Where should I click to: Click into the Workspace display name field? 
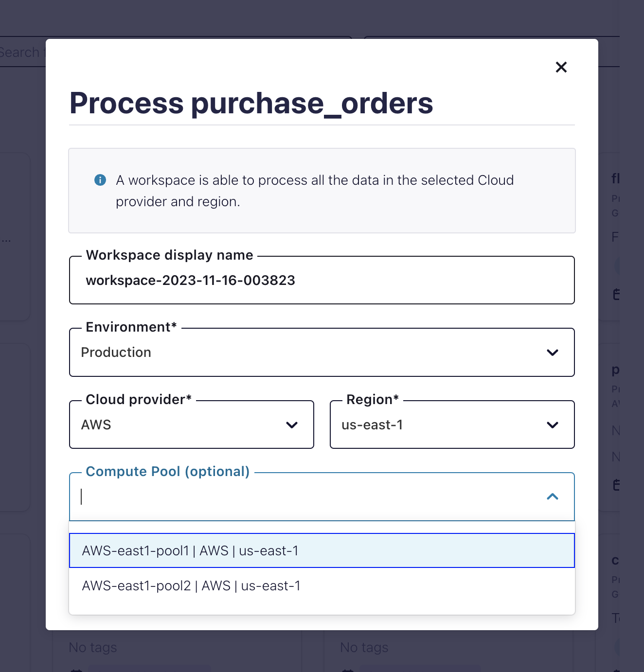coord(321,281)
